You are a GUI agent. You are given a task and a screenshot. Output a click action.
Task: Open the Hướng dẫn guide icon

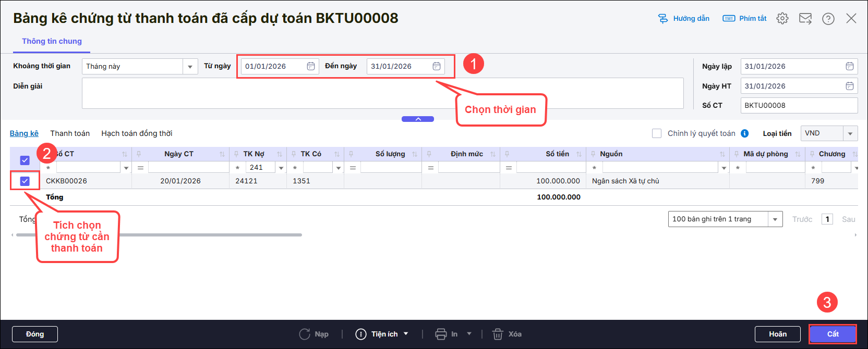tap(663, 19)
